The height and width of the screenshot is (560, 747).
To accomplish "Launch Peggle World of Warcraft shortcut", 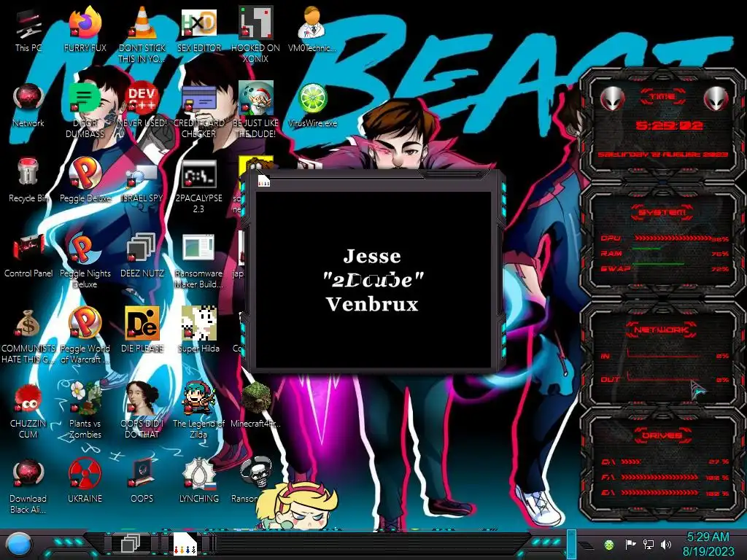I will (x=85, y=323).
